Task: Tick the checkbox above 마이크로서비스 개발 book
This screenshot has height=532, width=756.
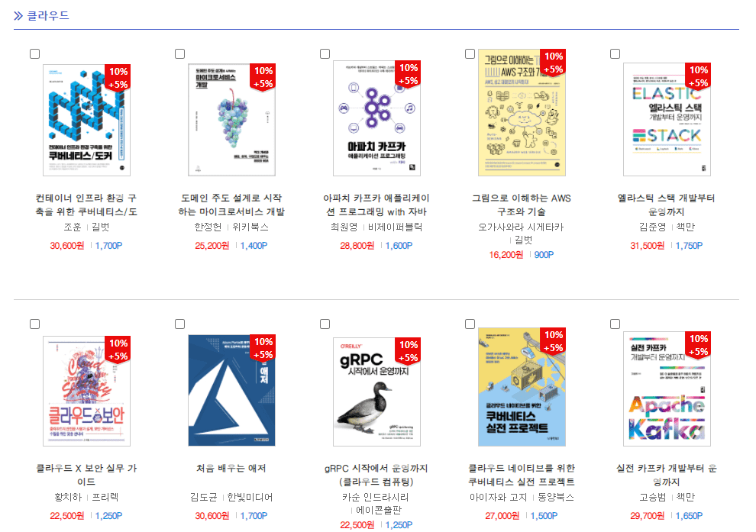Action: 180,53
